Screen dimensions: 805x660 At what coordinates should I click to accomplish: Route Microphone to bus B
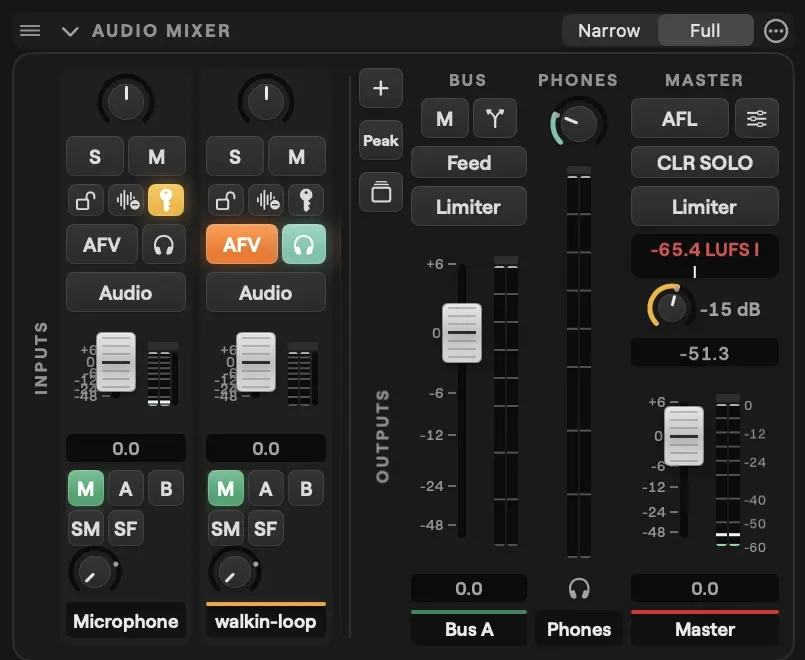(166, 489)
